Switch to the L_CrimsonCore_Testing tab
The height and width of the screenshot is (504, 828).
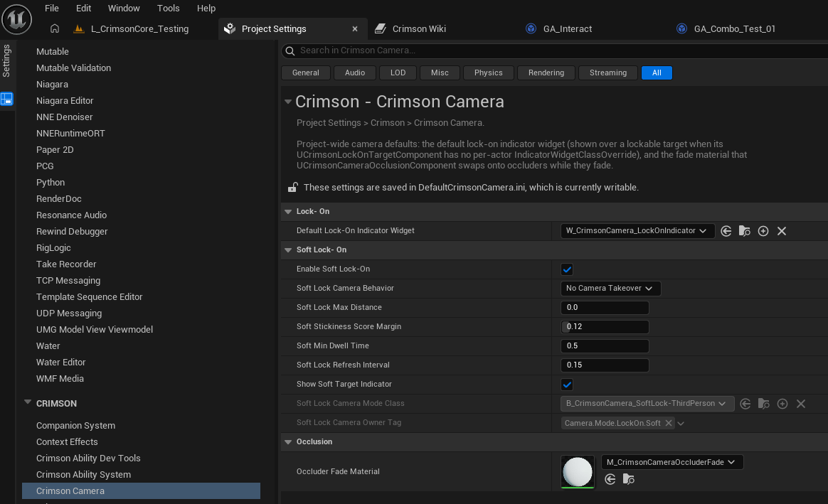[139, 28]
